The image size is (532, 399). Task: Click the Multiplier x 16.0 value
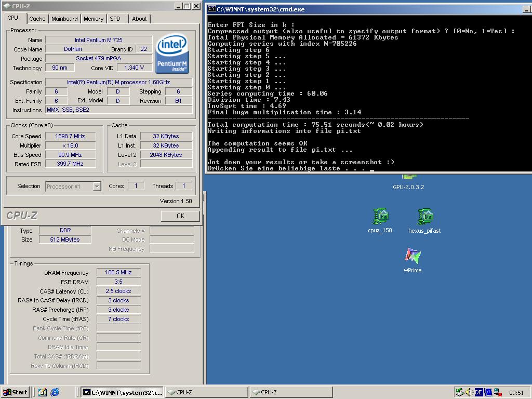click(70, 145)
